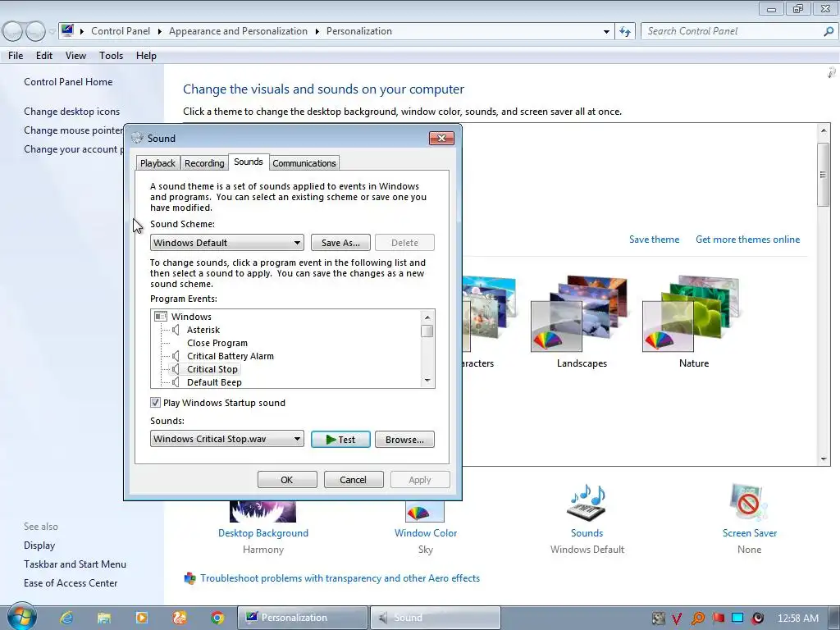Expand arrow after Appearance and Personalization breadcrumb
This screenshot has height=630, width=840.
(317, 32)
